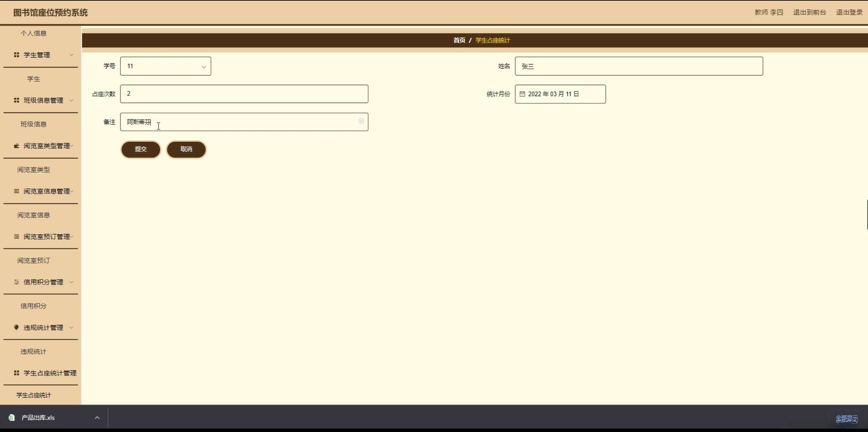
Task: Click the calendar icon in 统计月份 field
Action: [522, 94]
